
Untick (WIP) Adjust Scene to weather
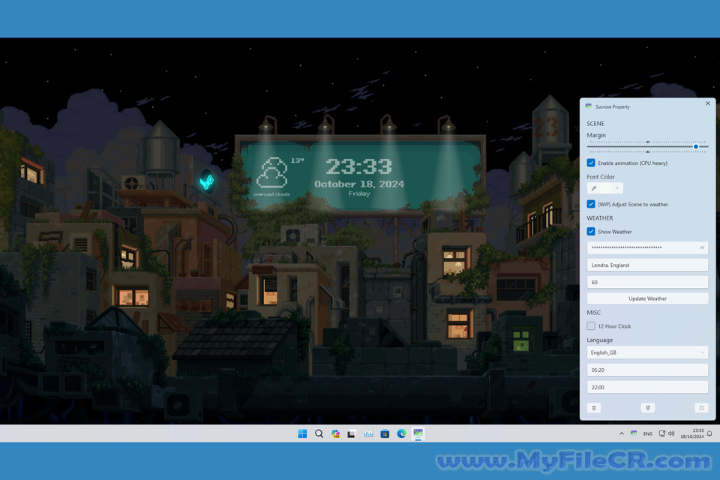point(591,204)
